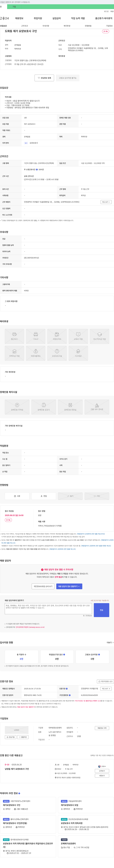Click the 차량유지비 welfare icon
The width and height of the screenshot is (114, 868).
click(57, 336)
